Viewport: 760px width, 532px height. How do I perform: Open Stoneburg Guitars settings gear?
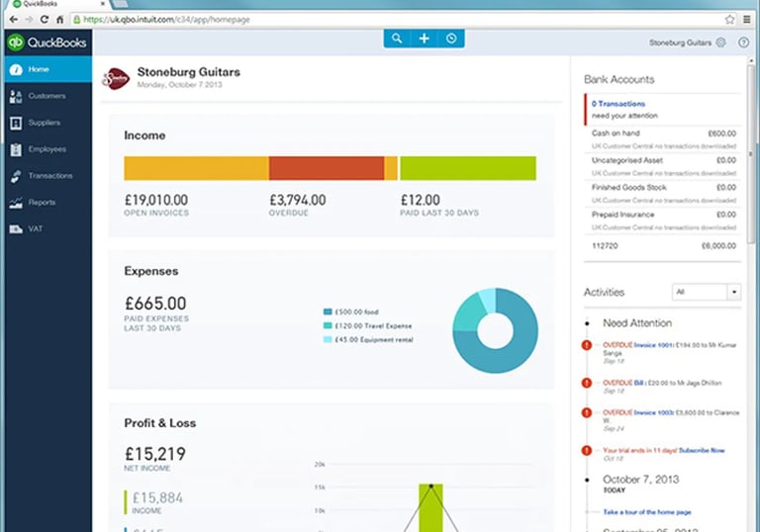point(721,43)
